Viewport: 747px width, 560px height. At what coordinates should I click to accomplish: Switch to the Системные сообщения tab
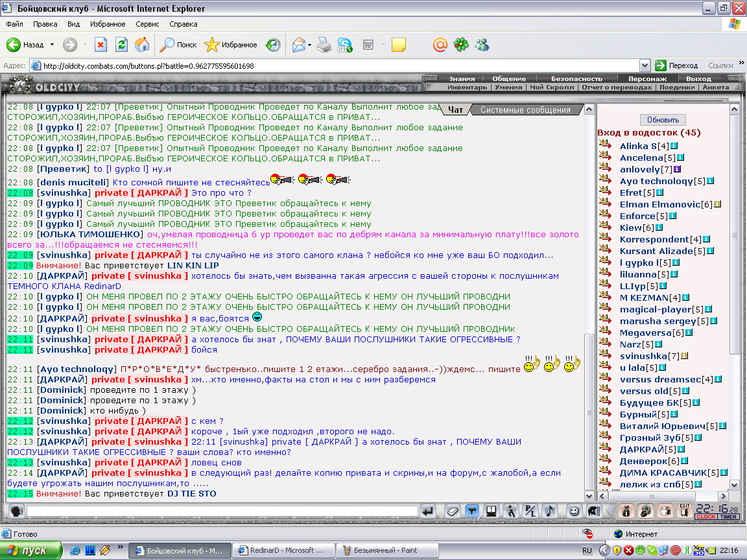[525, 110]
